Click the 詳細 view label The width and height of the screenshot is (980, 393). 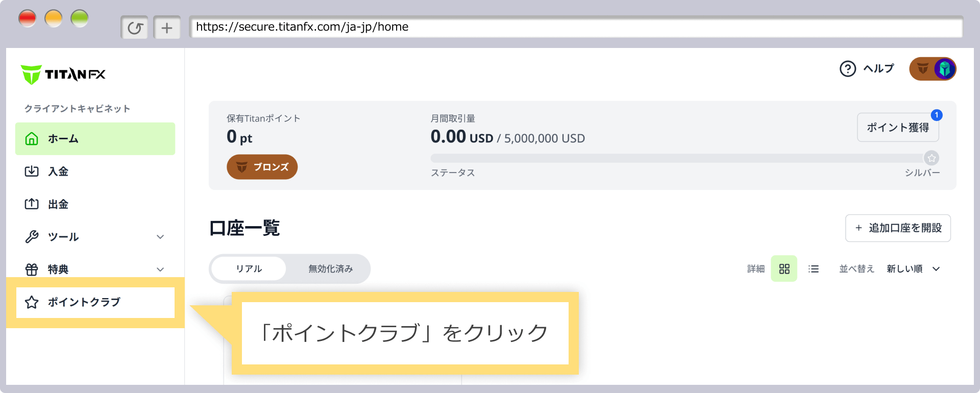(755, 268)
